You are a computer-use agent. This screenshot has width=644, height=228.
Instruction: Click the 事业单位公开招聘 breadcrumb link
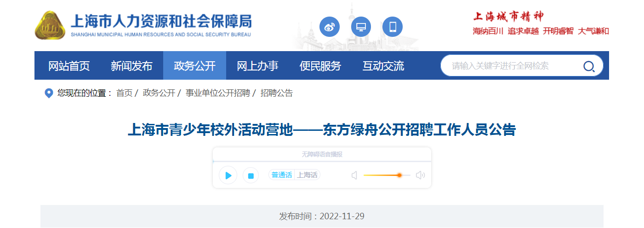(218, 93)
